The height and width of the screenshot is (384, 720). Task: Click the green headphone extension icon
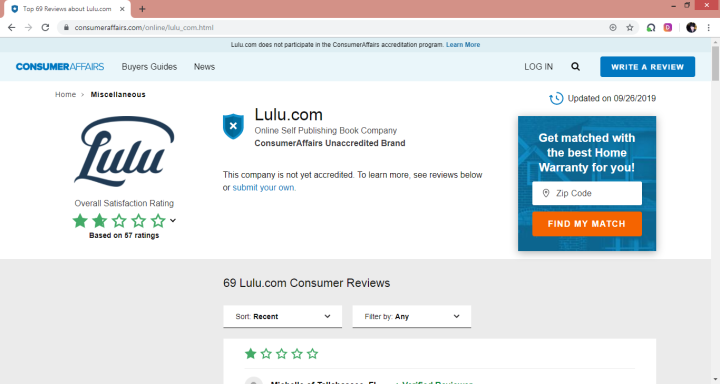point(651,28)
